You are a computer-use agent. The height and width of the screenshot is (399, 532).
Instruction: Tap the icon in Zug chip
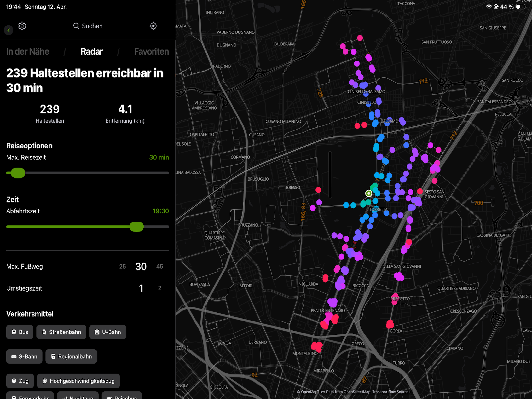coord(14,381)
